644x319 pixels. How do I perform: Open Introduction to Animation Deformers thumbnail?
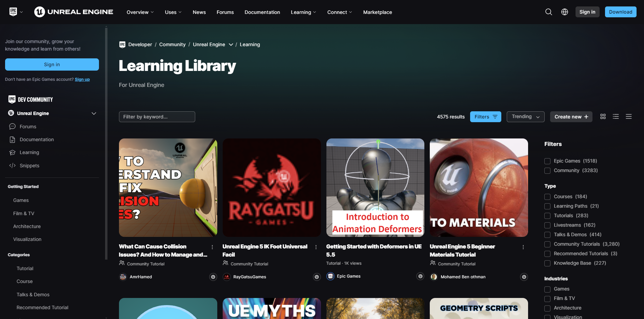click(x=375, y=188)
